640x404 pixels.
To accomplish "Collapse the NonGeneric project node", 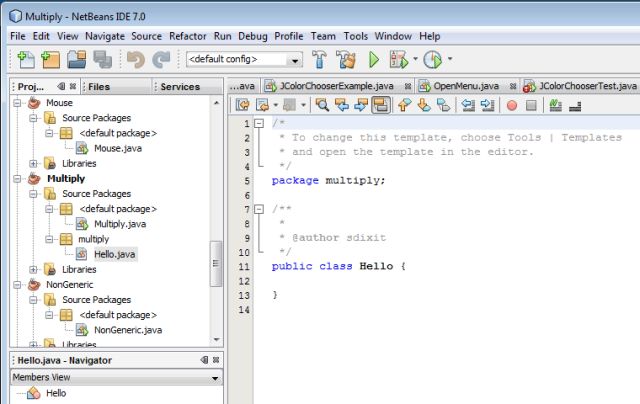I will coord(17,285).
